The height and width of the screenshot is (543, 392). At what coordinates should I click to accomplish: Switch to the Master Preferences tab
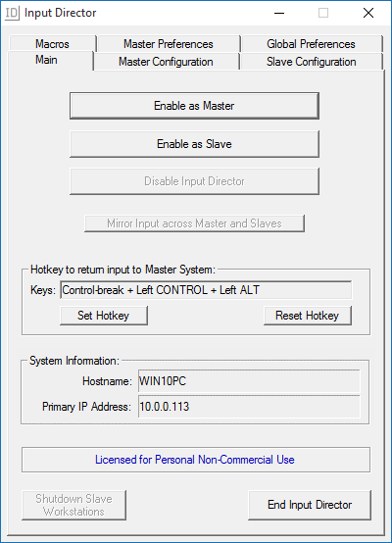(x=169, y=44)
